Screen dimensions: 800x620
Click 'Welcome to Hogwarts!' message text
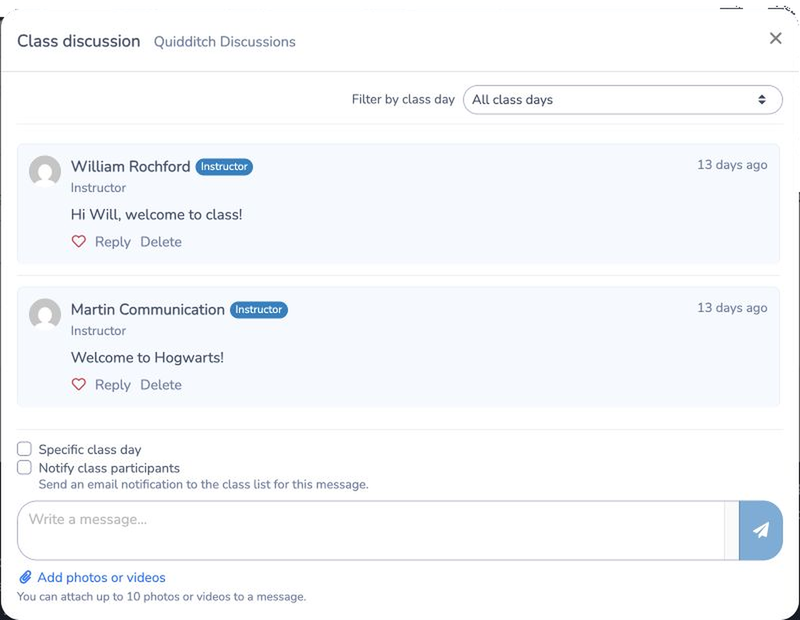[x=147, y=357]
